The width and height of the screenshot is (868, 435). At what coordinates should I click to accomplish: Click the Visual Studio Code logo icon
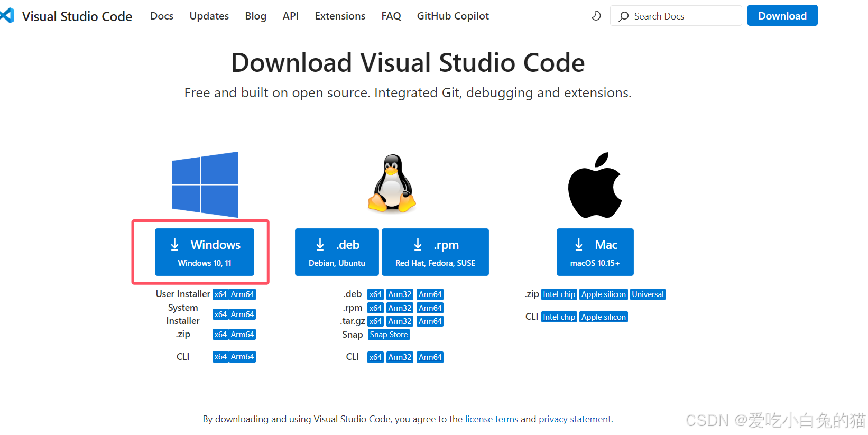[x=7, y=16]
